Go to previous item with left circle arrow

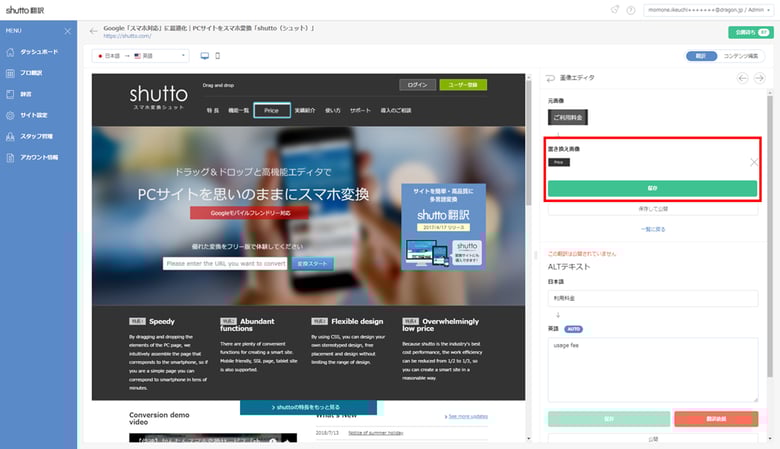coord(743,78)
